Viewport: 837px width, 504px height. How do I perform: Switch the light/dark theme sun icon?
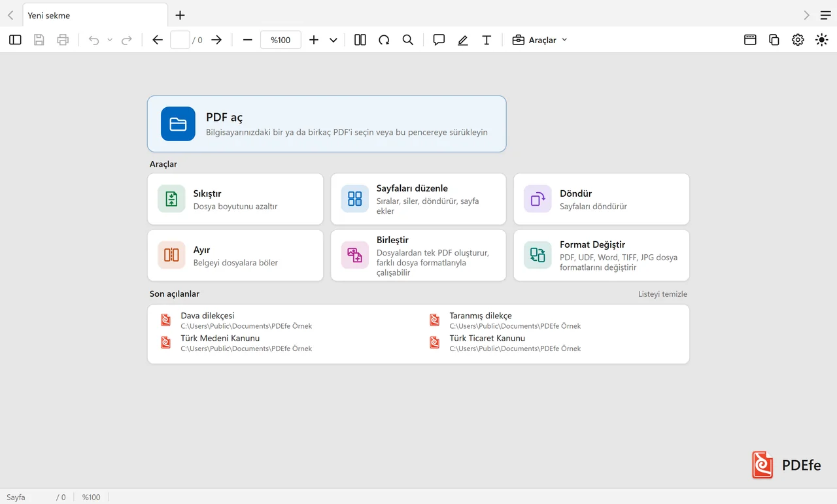821,40
